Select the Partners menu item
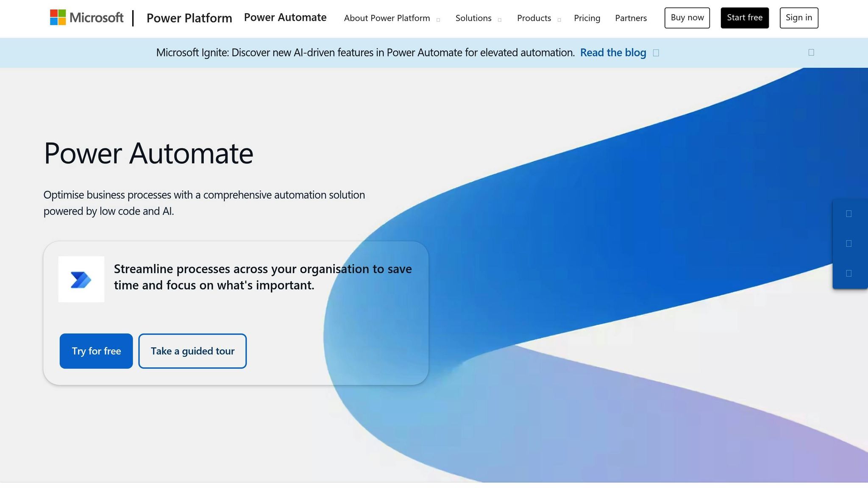 click(x=631, y=18)
